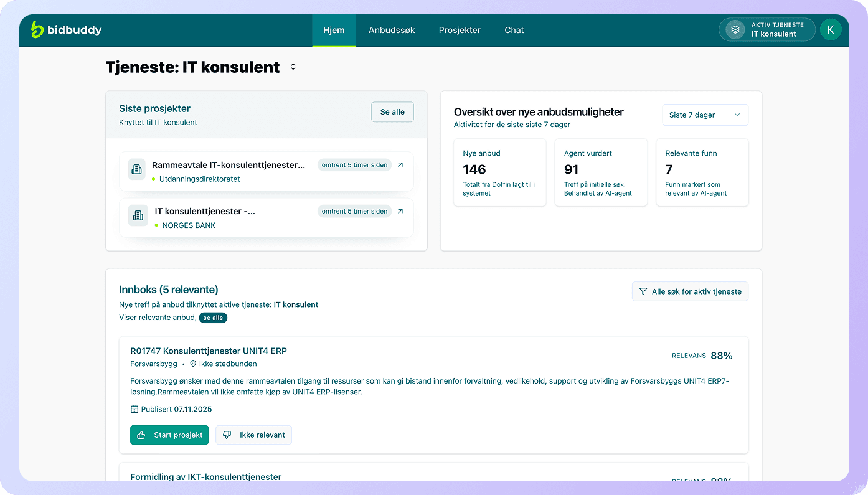Click the Se alle projects button
The image size is (868, 495).
pos(392,112)
